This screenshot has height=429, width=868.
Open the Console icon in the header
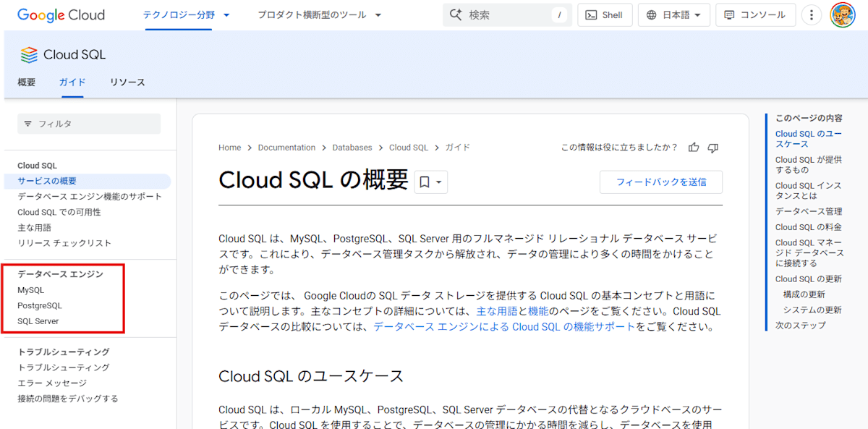pyautogui.click(x=731, y=14)
